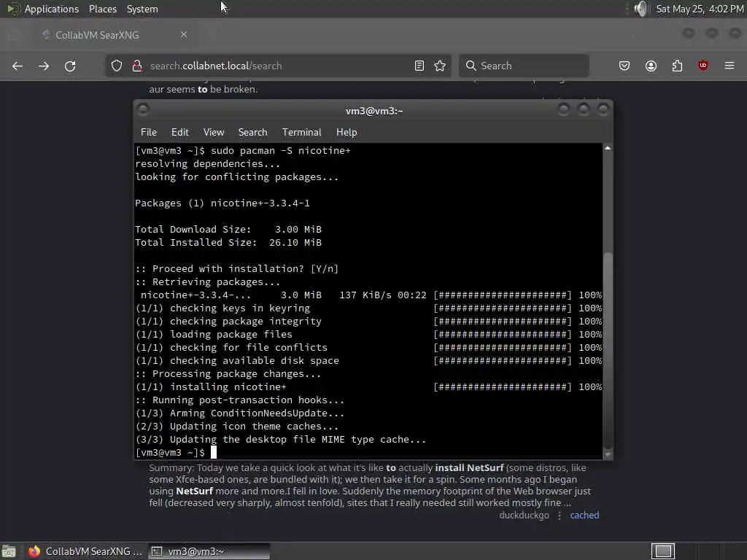
Task: Open the Places menu in the top panel
Action: (x=102, y=9)
